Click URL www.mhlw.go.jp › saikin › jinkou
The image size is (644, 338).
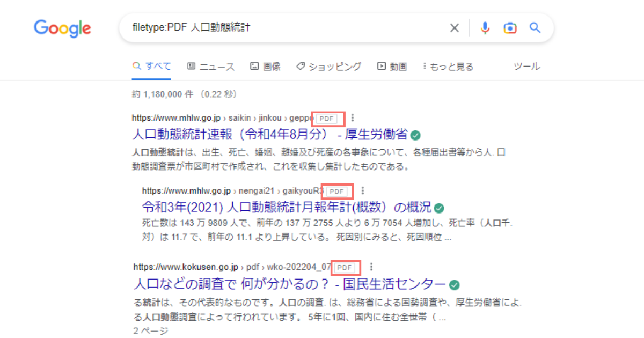click(223, 117)
